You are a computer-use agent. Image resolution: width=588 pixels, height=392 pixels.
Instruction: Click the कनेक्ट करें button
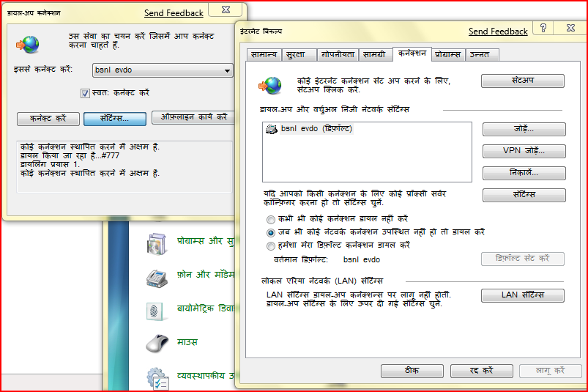pyautogui.click(x=48, y=119)
